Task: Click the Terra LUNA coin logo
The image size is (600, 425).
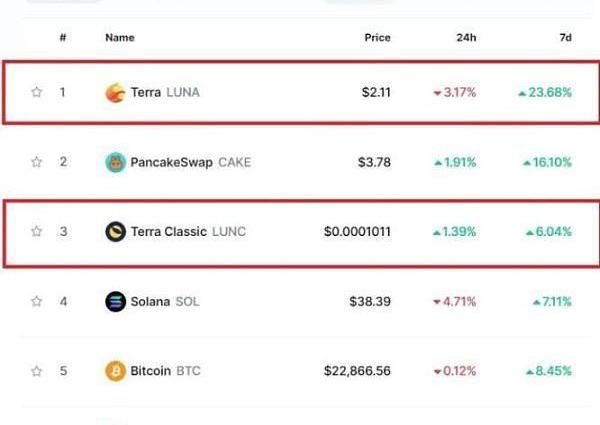Action: (116, 93)
